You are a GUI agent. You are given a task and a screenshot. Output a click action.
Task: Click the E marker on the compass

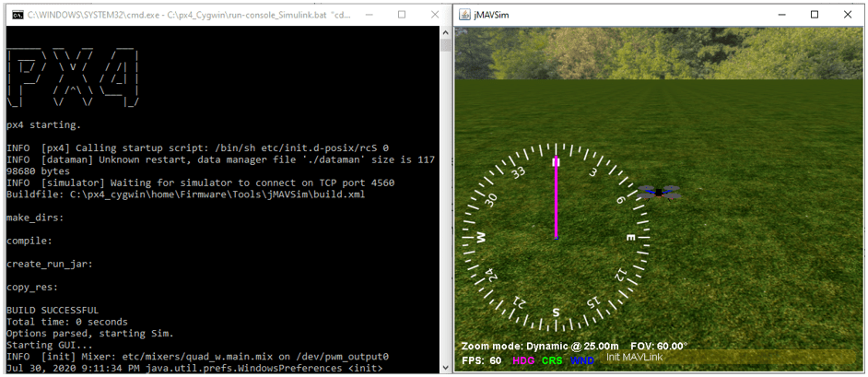pyautogui.click(x=630, y=238)
